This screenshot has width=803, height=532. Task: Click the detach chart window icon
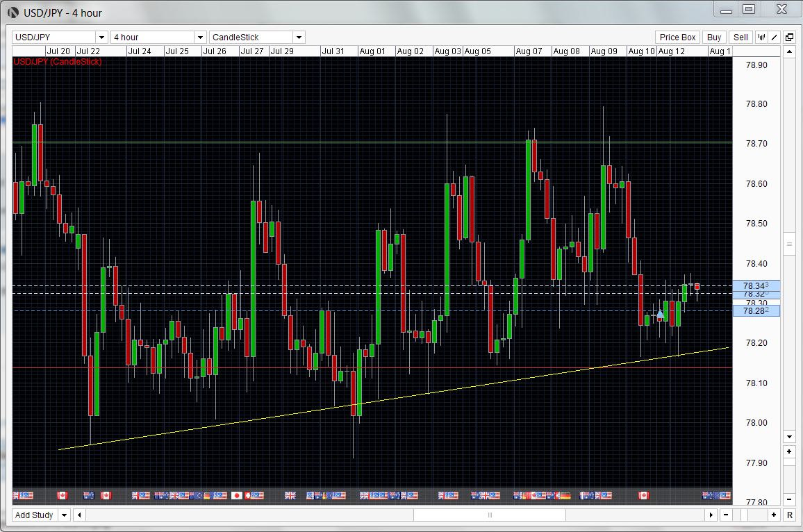click(x=789, y=38)
